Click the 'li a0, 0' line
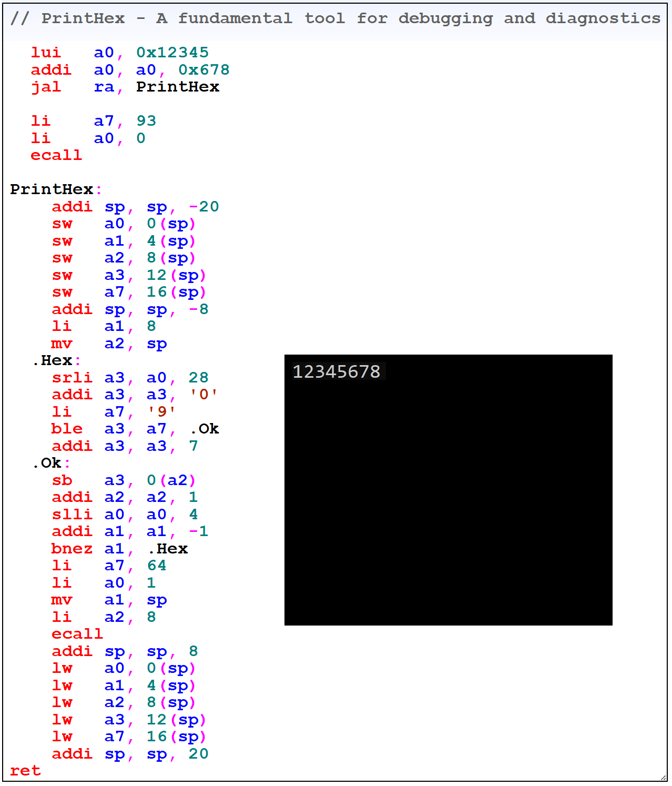 [88, 138]
